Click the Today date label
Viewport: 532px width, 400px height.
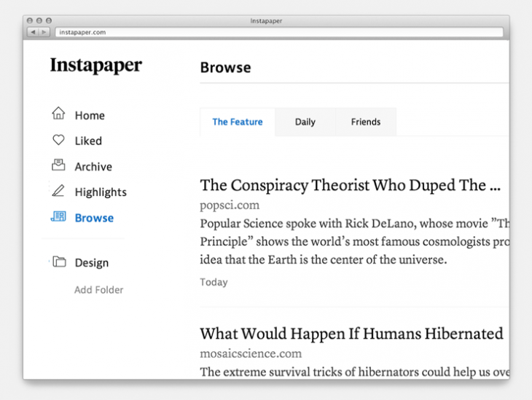pyautogui.click(x=214, y=282)
